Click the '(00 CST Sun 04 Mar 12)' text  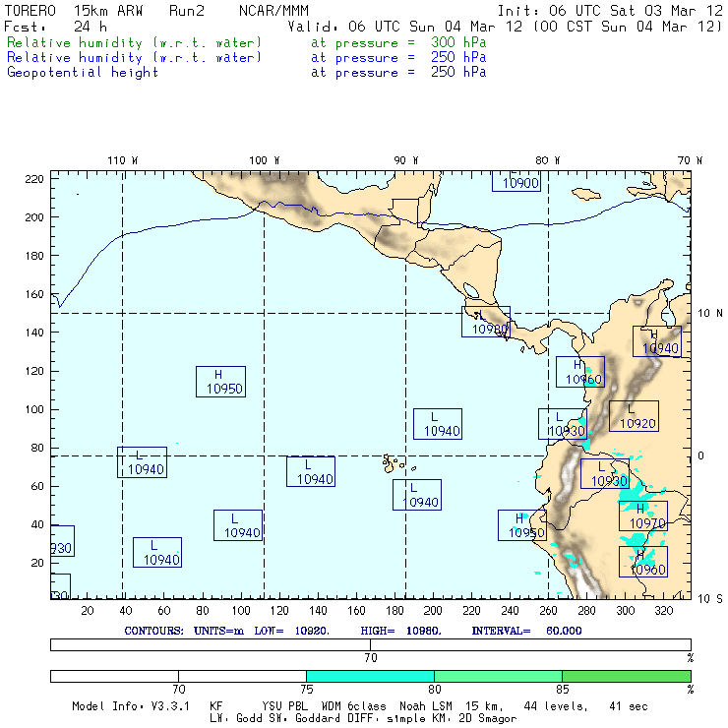(x=628, y=27)
